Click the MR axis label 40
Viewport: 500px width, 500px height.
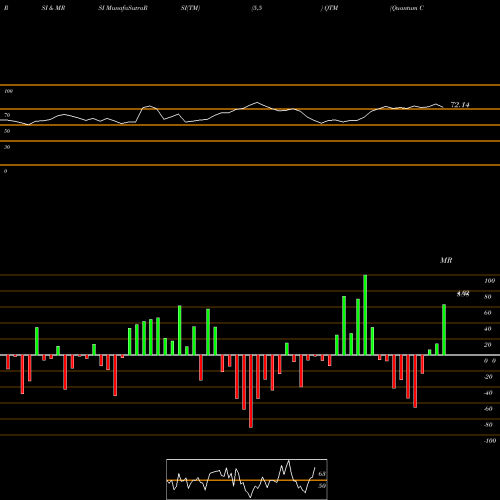(488, 329)
